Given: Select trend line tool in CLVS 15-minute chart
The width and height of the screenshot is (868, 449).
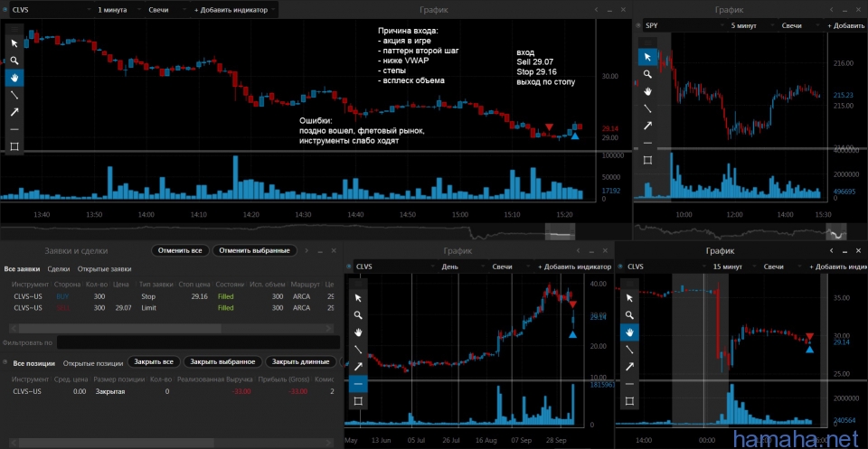Looking at the screenshot, I should pos(629,350).
